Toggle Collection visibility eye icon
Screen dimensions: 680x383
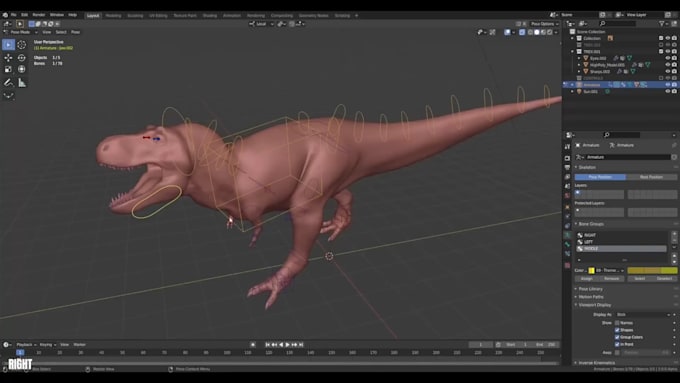click(668, 38)
